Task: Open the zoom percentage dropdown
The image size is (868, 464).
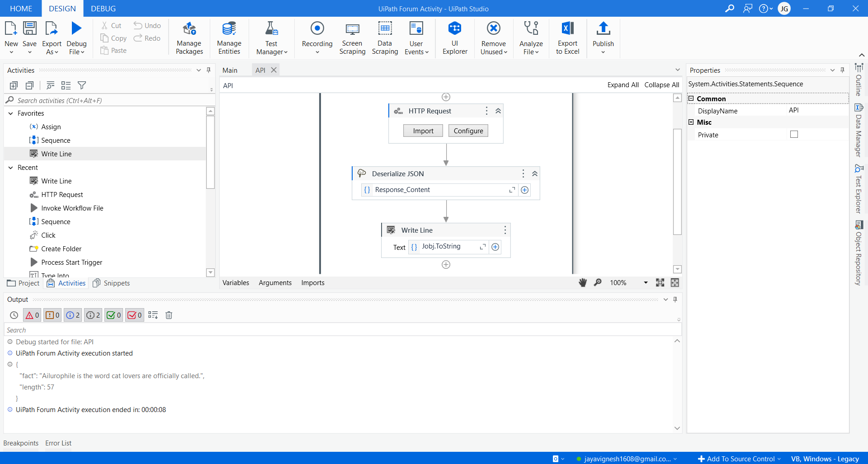Action: tap(646, 283)
